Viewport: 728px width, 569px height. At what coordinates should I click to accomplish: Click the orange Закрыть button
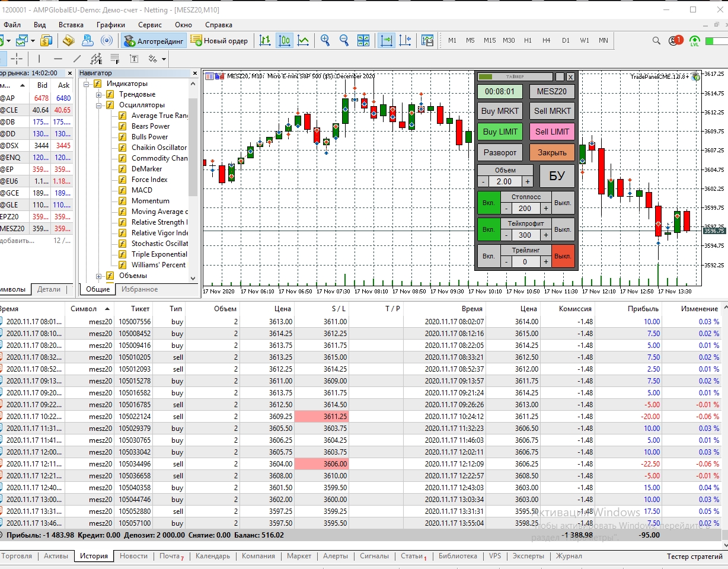pos(552,152)
